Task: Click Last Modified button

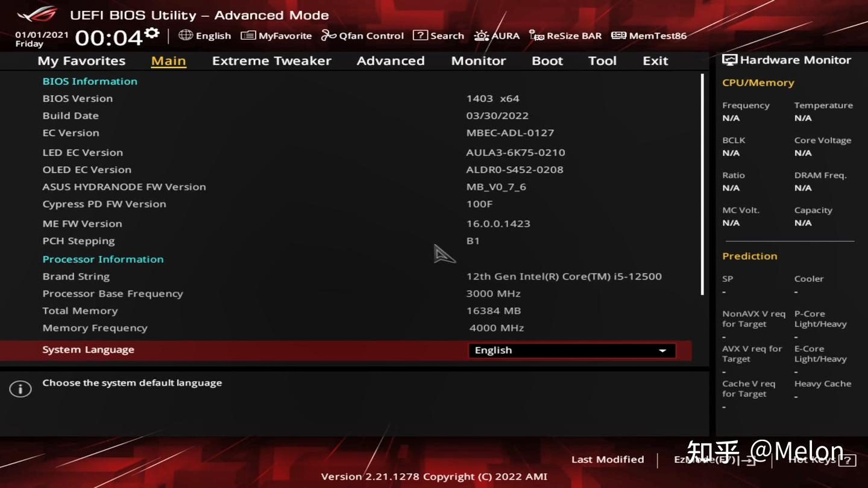Action: click(608, 460)
